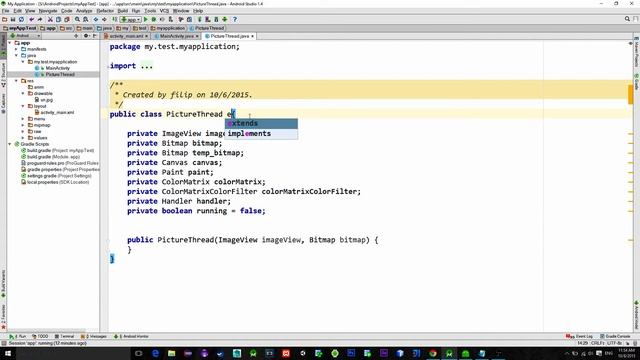The width and height of the screenshot is (640, 360).
Task: Click the Replace toolbar icon
Action: tap(85, 19)
